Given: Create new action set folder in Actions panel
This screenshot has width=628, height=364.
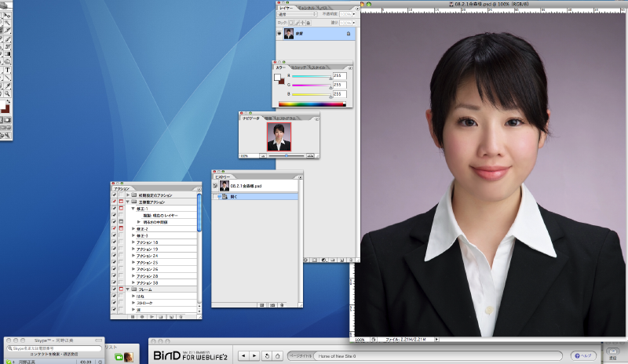Looking at the screenshot, I should pyautogui.click(x=161, y=316).
